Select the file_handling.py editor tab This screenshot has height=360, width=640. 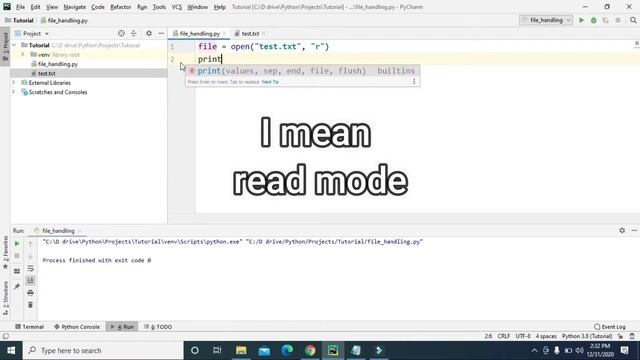pyautogui.click(x=200, y=33)
